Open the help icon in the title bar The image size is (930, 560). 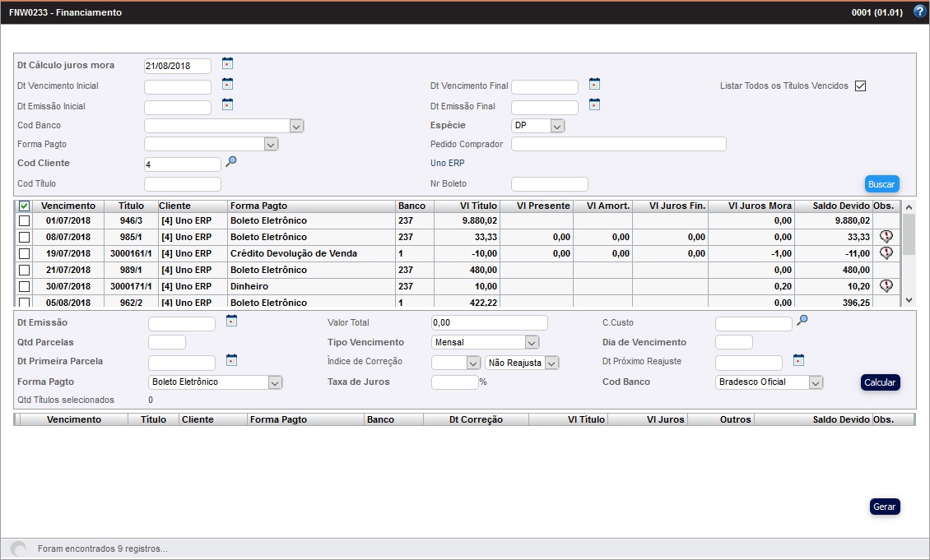(x=919, y=12)
